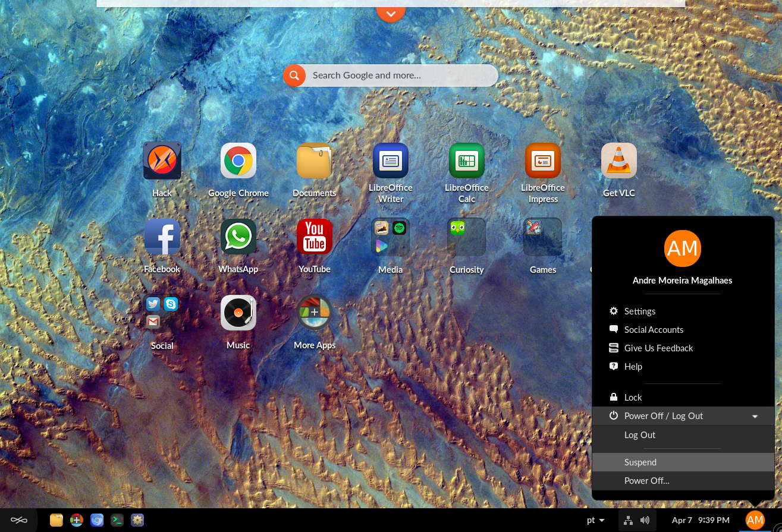This screenshot has height=532, width=782.
Task: Open the 'pt' keyboard layout dropdown
Action: [x=593, y=520]
